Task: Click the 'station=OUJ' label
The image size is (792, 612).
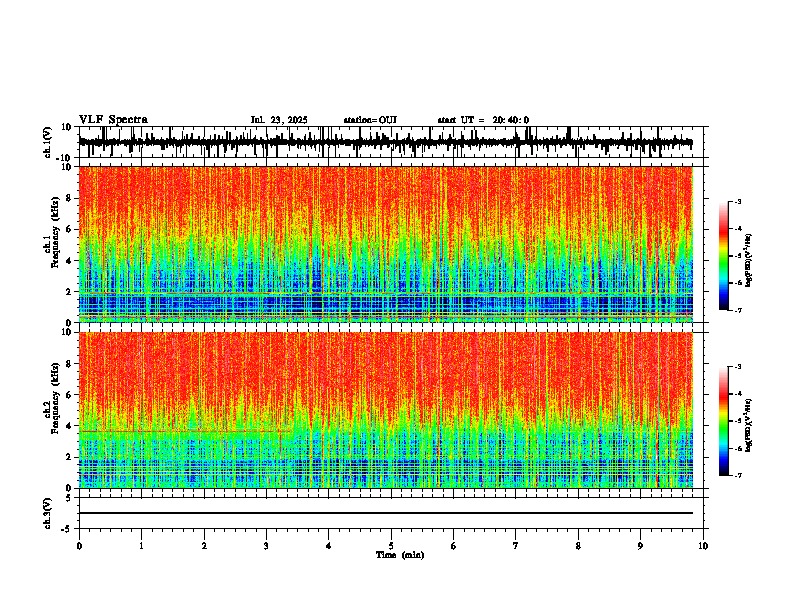Action: pos(370,120)
